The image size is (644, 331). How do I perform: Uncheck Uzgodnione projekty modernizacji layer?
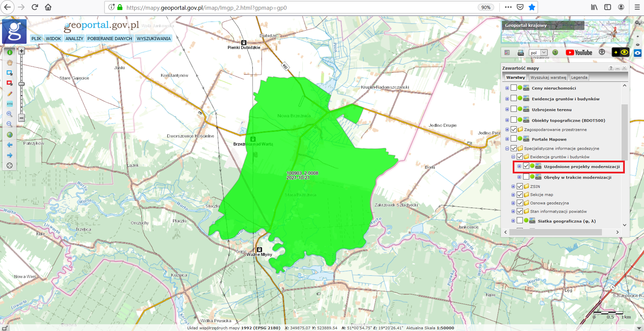pyautogui.click(x=526, y=166)
